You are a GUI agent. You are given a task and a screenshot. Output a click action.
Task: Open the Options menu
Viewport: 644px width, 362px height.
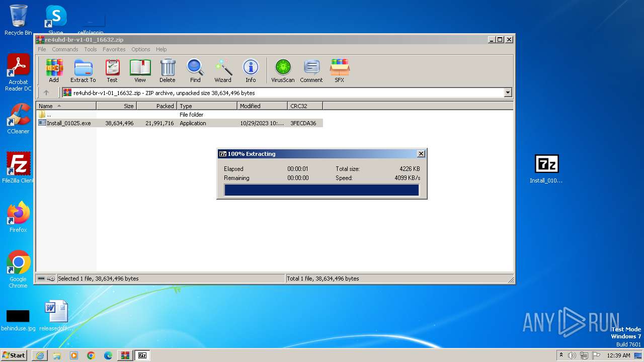click(x=141, y=49)
